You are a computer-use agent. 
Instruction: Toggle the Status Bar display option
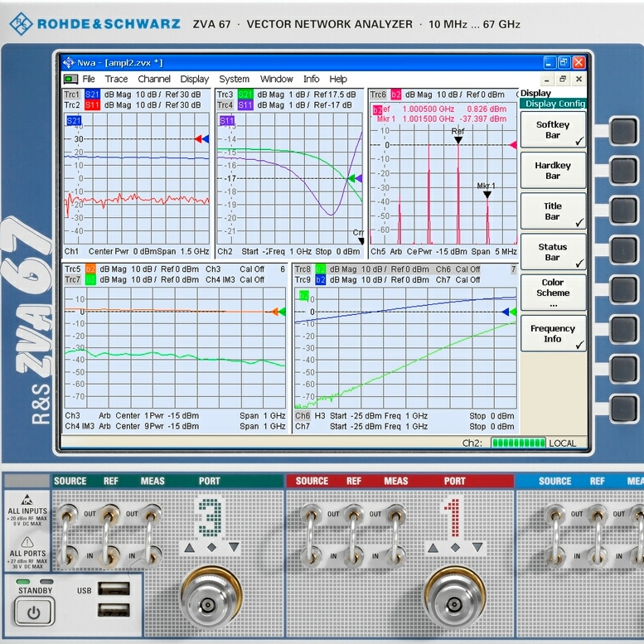(x=553, y=252)
